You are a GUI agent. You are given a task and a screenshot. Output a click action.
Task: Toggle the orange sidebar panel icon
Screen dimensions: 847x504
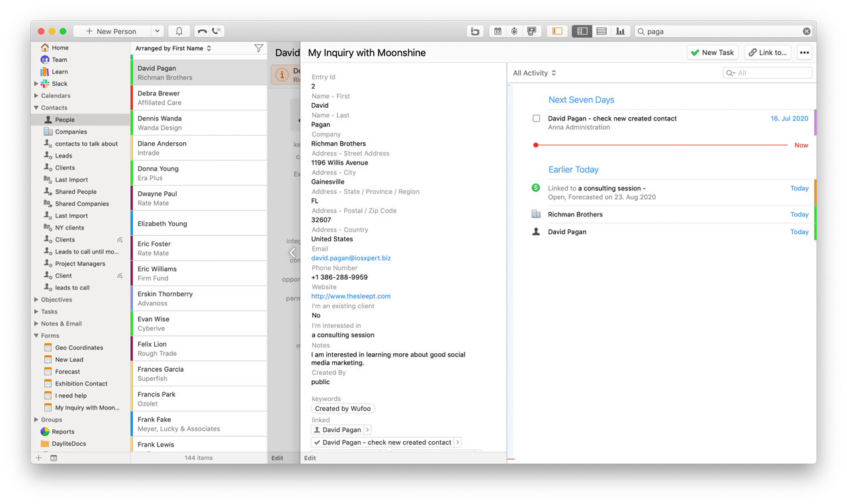point(557,31)
